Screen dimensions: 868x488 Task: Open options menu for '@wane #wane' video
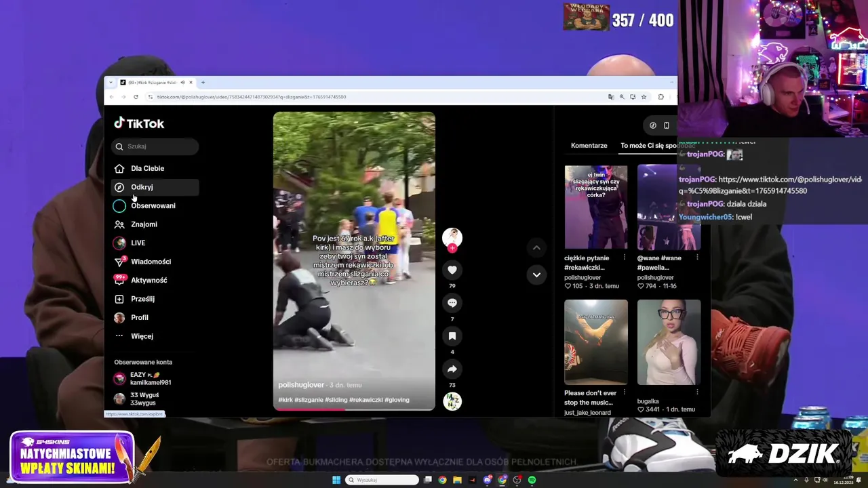tap(697, 258)
